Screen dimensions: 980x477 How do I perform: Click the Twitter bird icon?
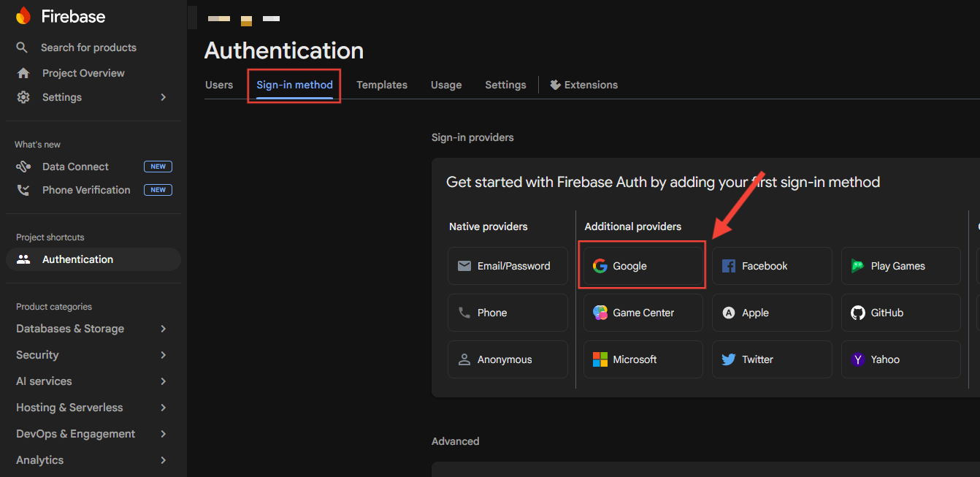point(729,359)
